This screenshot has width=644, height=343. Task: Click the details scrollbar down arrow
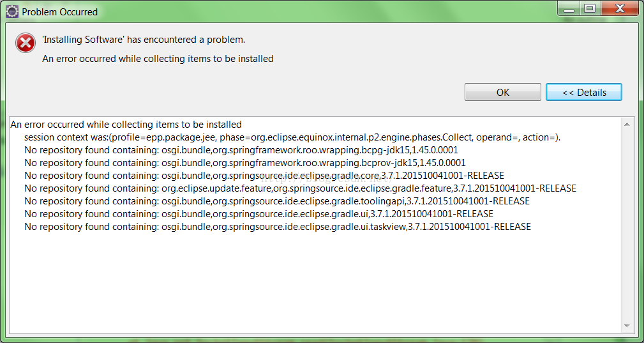click(627, 326)
